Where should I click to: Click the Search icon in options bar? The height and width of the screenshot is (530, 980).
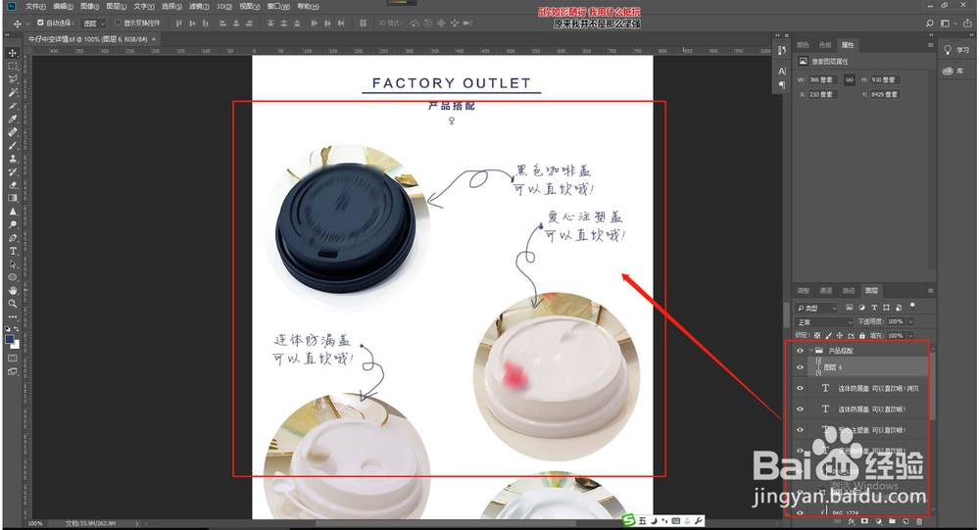coord(929,24)
